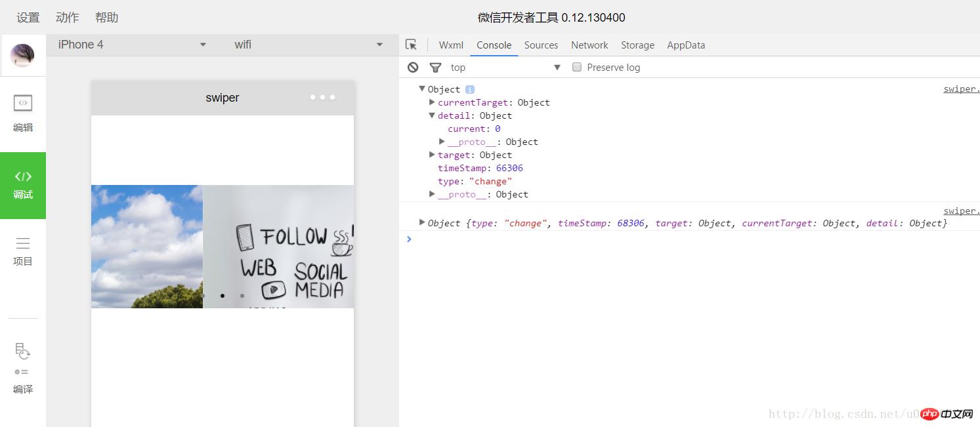Viewport: 980px width, 427px height.
Task: Open the iPhone 4 device dropdown
Action: [131, 45]
